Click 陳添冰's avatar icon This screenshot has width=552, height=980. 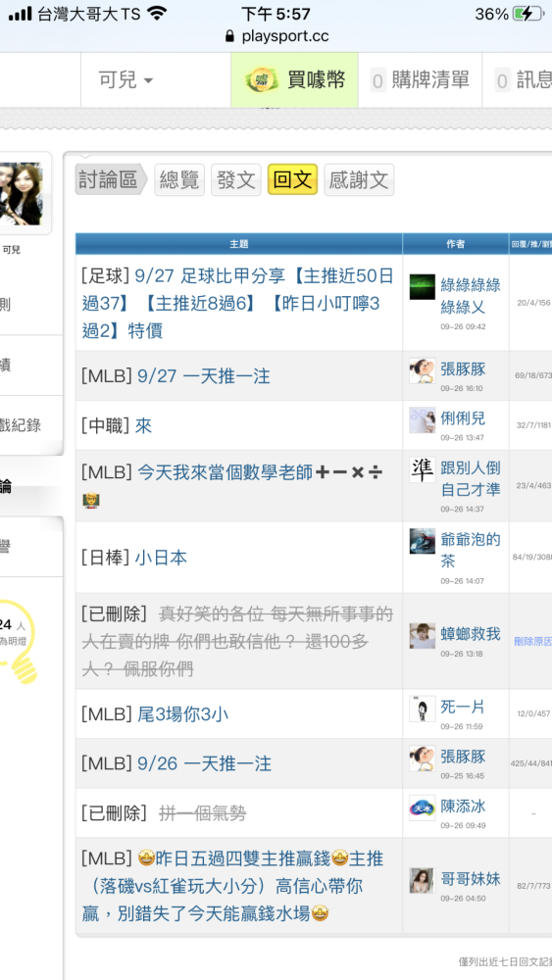click(423, 808)
